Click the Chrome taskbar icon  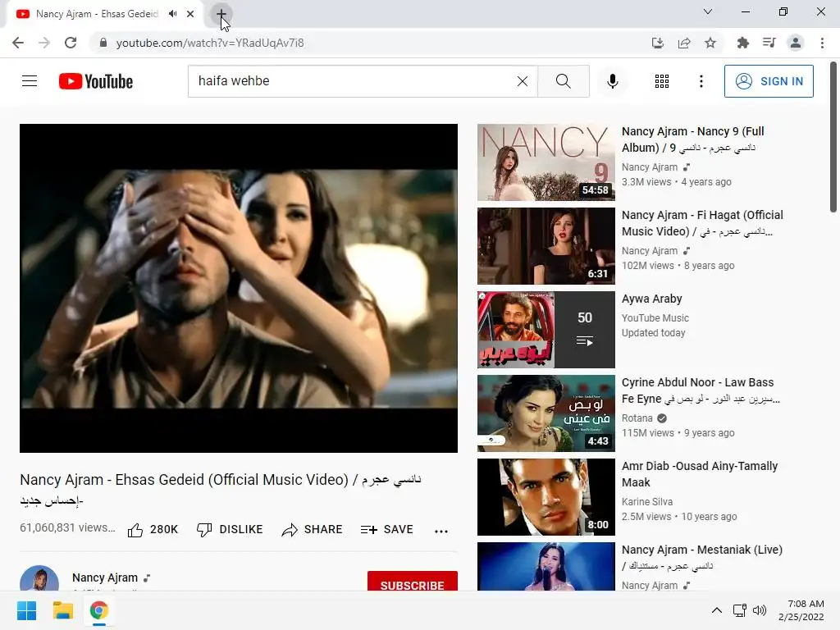(x=99, y=610)
